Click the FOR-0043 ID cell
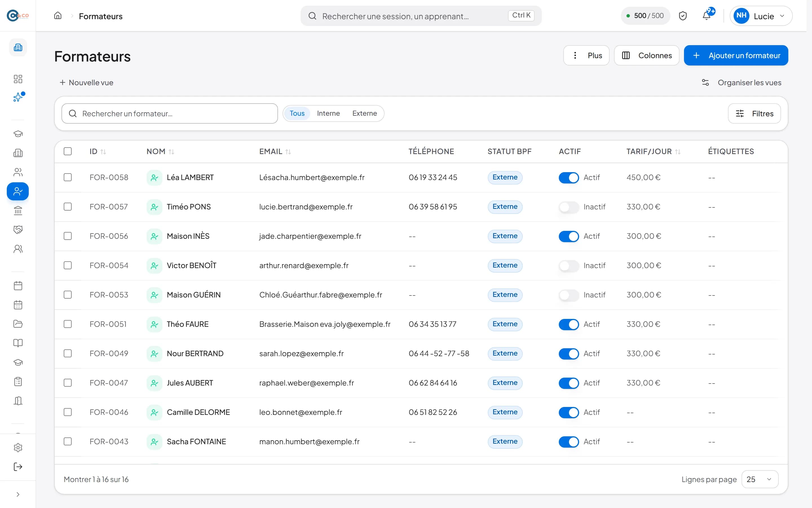This screenshot has height=508, width=812. (x=109, y=441)
